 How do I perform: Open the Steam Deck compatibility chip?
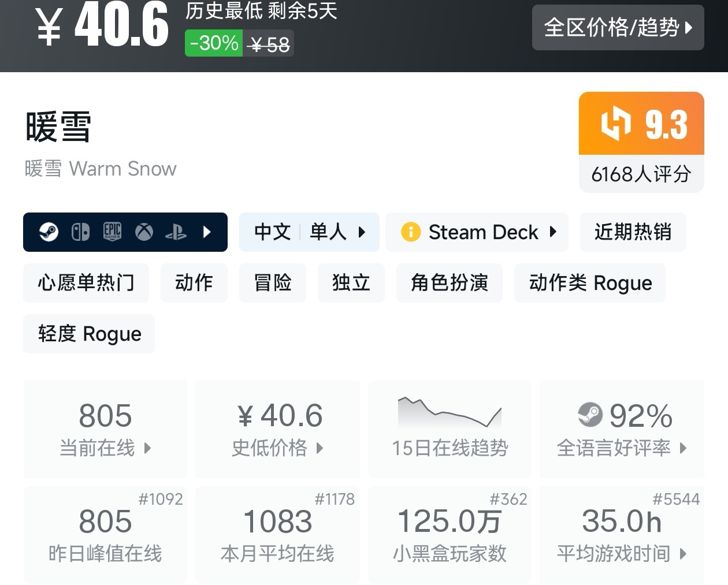pos(477,232)
